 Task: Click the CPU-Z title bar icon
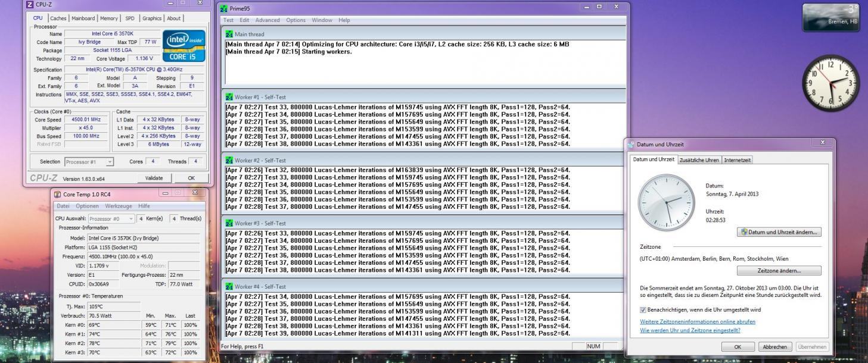(x=30, y=4)
